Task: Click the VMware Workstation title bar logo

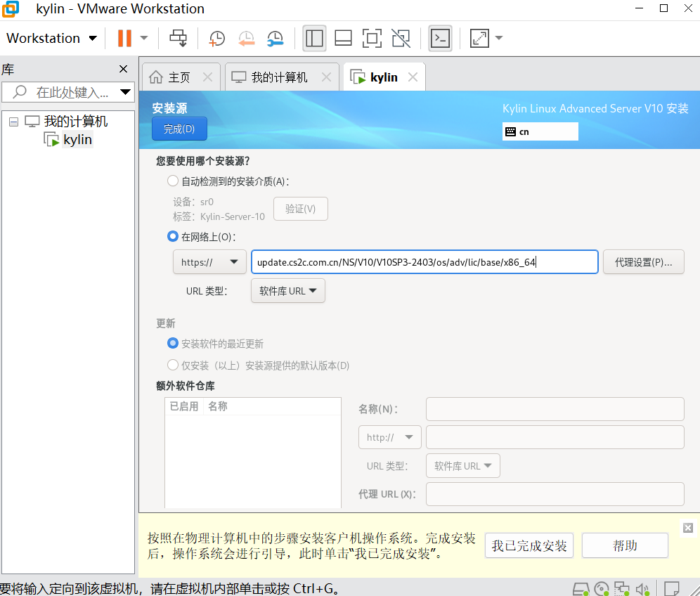Action: (x=11, y=9)
